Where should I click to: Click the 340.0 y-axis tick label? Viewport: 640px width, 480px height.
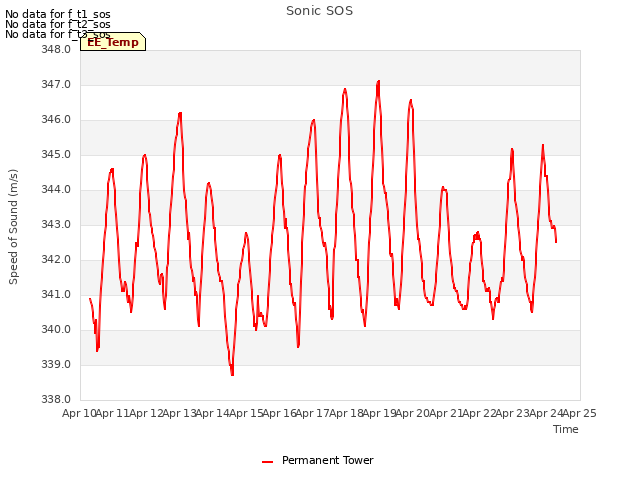click(56, 329)
